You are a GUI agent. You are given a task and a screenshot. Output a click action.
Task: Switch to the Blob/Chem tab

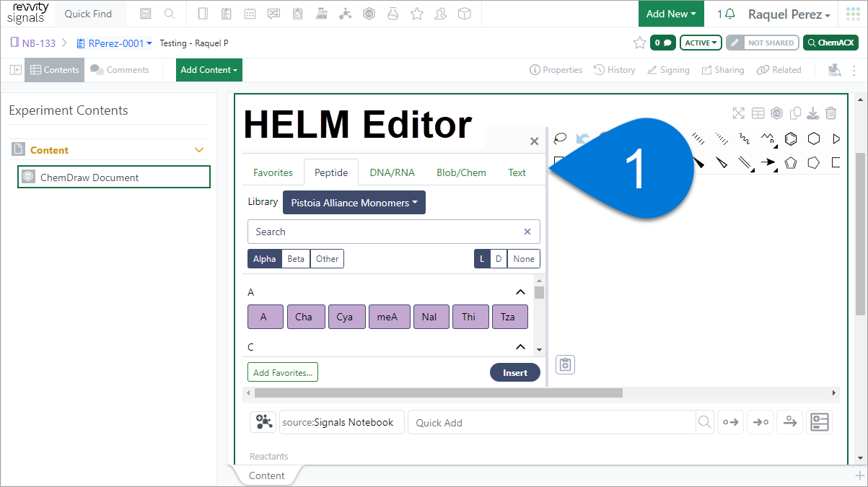461,172
